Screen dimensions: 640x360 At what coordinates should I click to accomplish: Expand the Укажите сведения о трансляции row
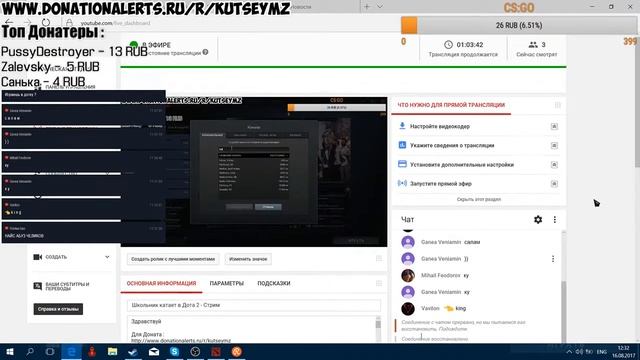(x=554, y=145)
